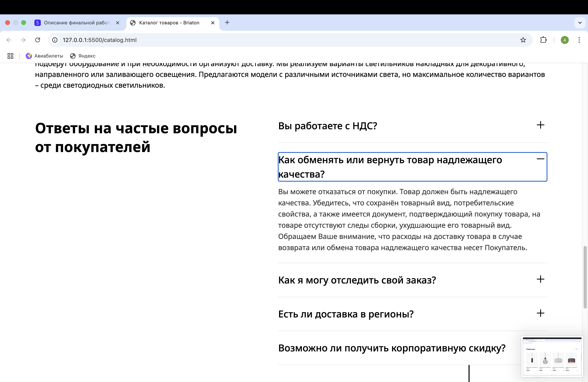Click the plus icon beside доставка в регионы
Screen dimensions: 588x382
[x=541, y=313]
